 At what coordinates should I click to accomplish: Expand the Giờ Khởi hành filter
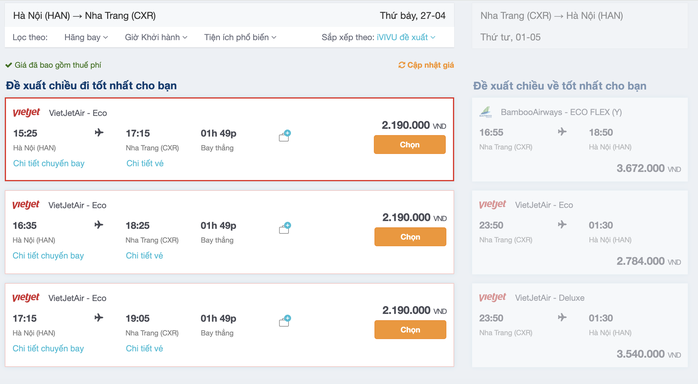pos(156,37)
